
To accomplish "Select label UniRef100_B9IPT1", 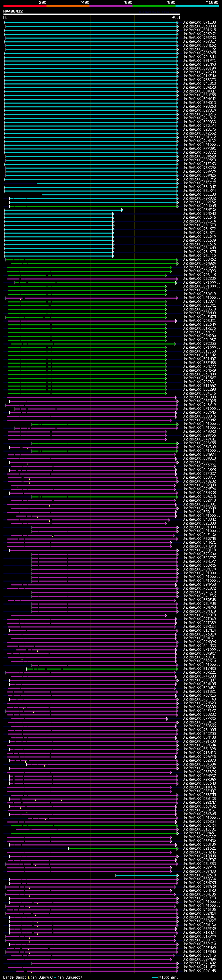I will click(x=199, y=60).
